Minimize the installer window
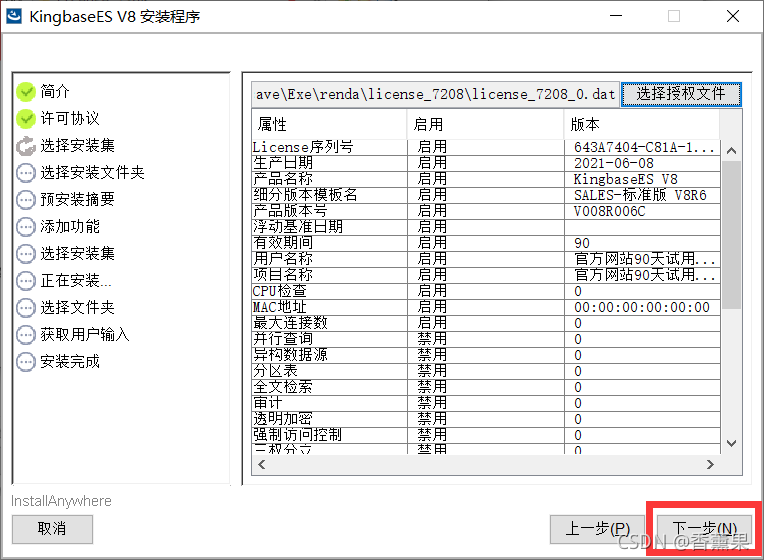764x560 pixels. [616, 16]
